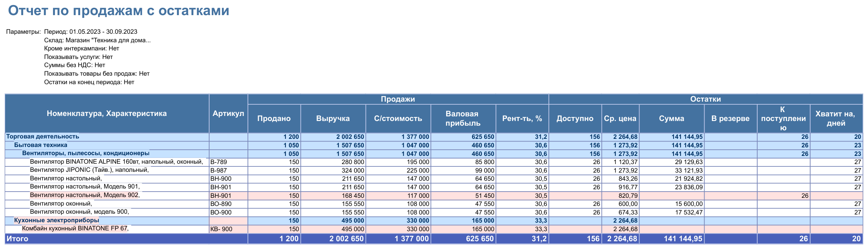The height and width of the screenshot is (249, 868).
Task: Click the Выручка column header
Action: [x=333, y=118]
